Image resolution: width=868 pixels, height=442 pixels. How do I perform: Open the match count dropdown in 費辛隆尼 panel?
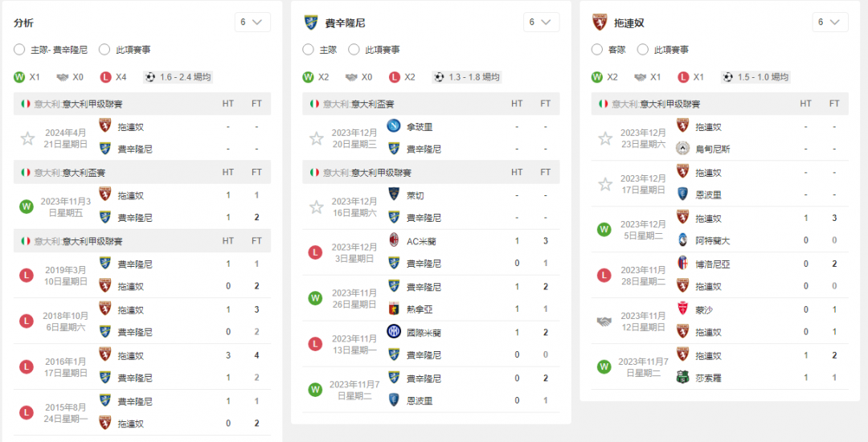click(542, 23)
